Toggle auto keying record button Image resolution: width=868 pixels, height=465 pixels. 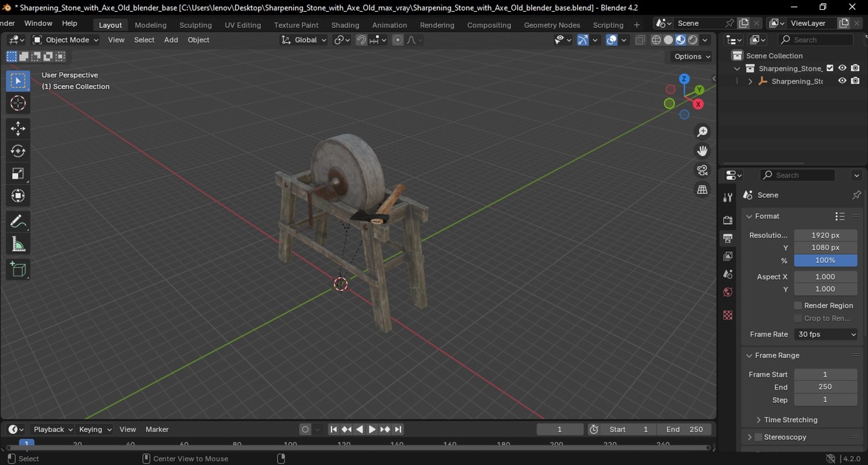[306, 430]
